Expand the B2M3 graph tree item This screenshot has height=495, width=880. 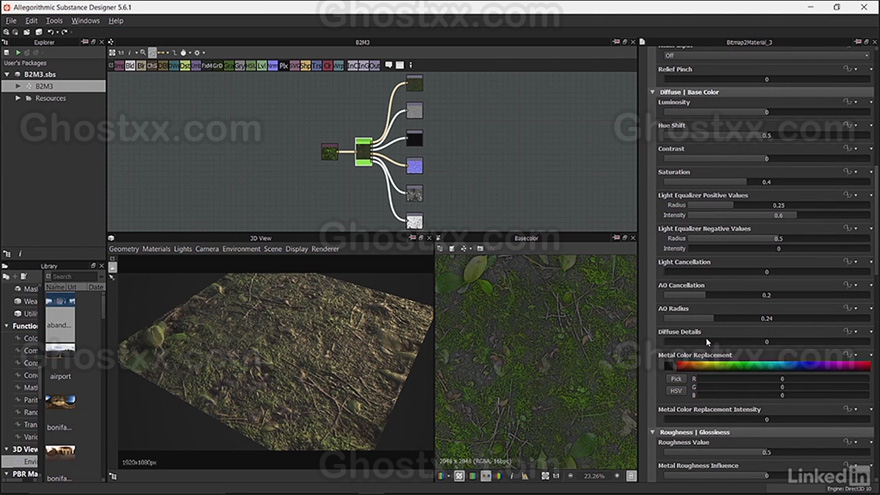(x=17, y=86)
